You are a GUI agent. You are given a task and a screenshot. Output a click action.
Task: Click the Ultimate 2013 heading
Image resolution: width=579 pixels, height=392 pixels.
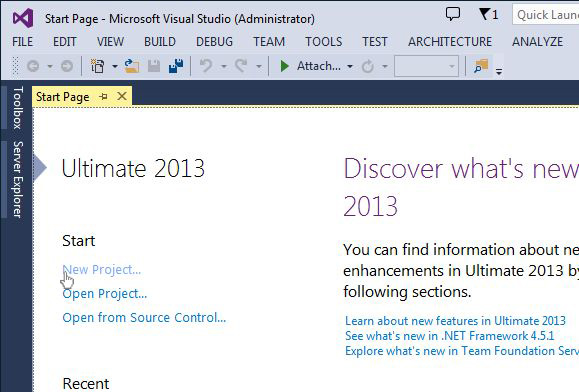pos(133,169)
